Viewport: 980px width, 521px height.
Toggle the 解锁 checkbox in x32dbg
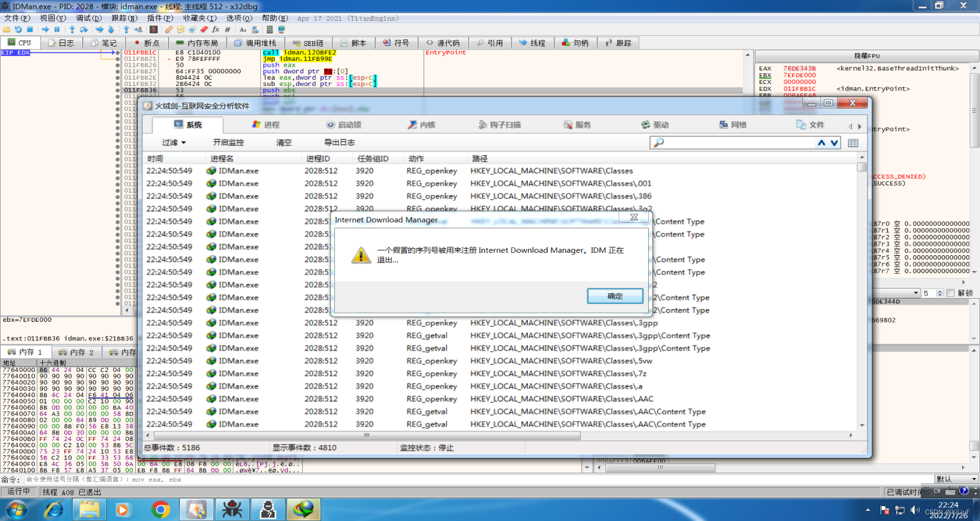tap(951, 293)
